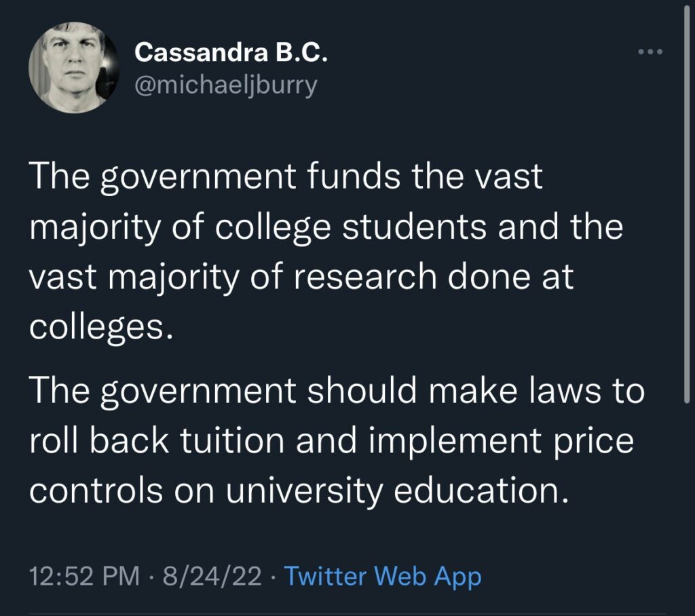Click the line "The government funds the vast"

pos(286,177)
